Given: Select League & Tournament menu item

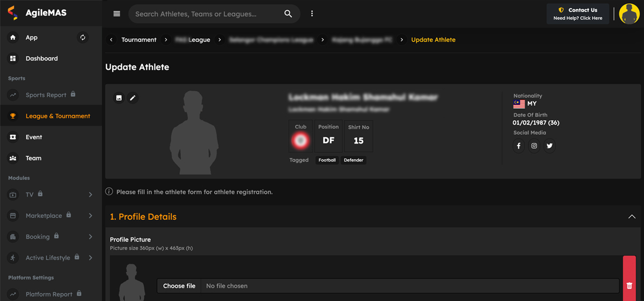Looking at the screenshot, I should point(51,116).
